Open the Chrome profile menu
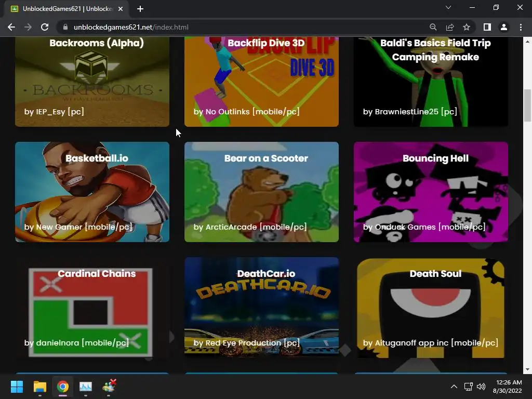 pos(504,27)
